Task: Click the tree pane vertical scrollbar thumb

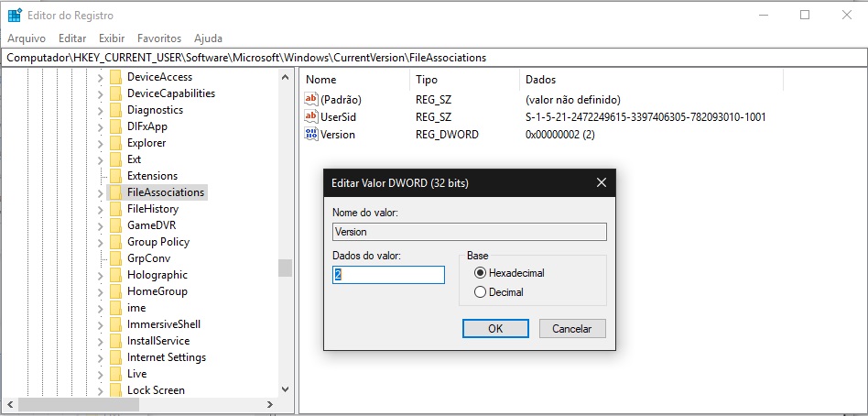Action: click(x=285, y=268)
